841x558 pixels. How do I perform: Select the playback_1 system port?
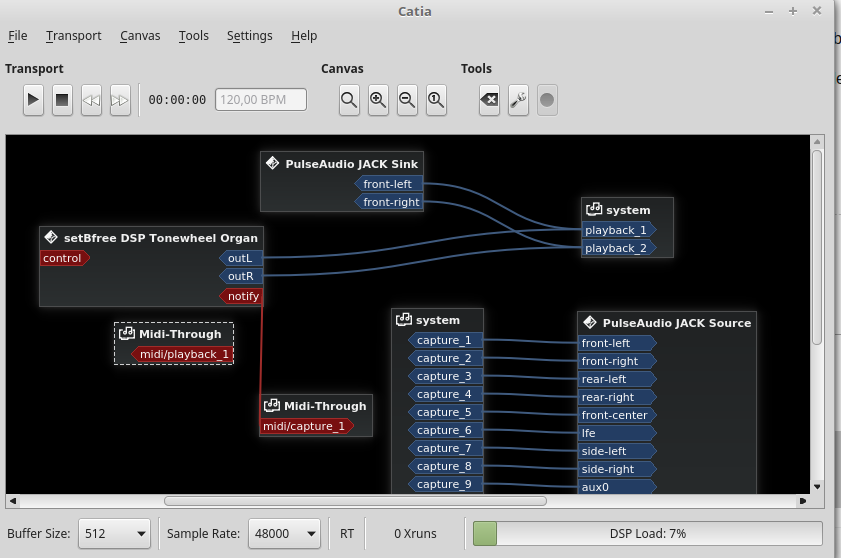[618, 230]
